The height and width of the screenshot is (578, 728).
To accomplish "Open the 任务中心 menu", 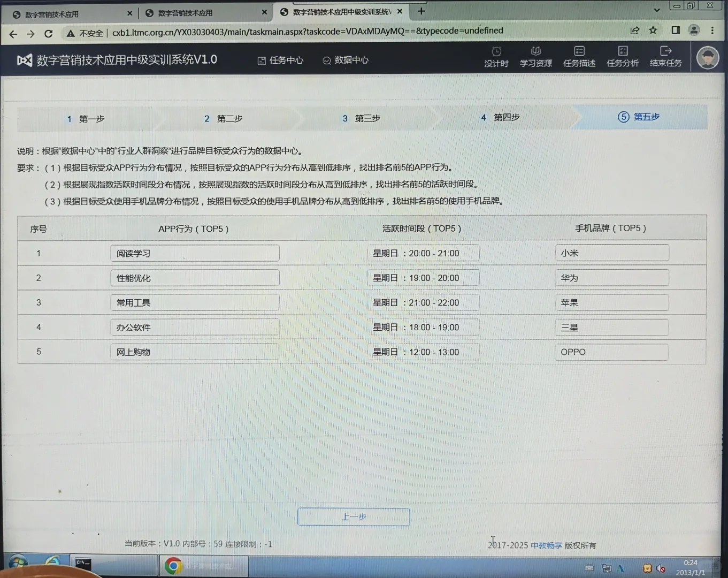I will (x=281, y=60).
